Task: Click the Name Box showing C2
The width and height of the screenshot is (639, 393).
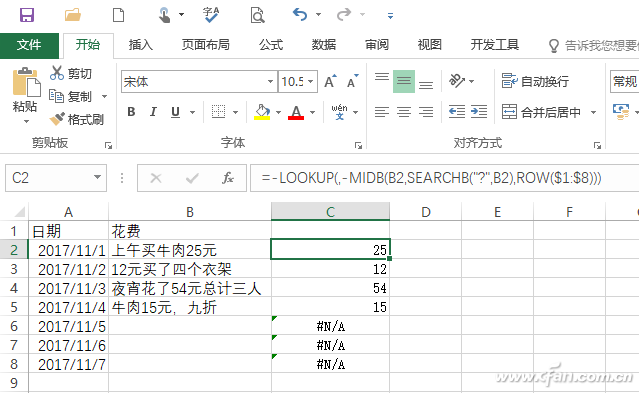Action: (x=56, y=178)
